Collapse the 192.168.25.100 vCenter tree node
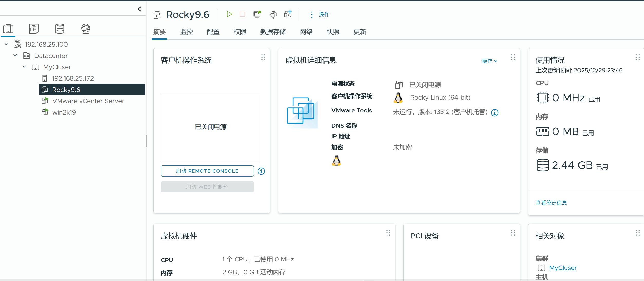This screenshot has height=281, width=644. (6, 44)
